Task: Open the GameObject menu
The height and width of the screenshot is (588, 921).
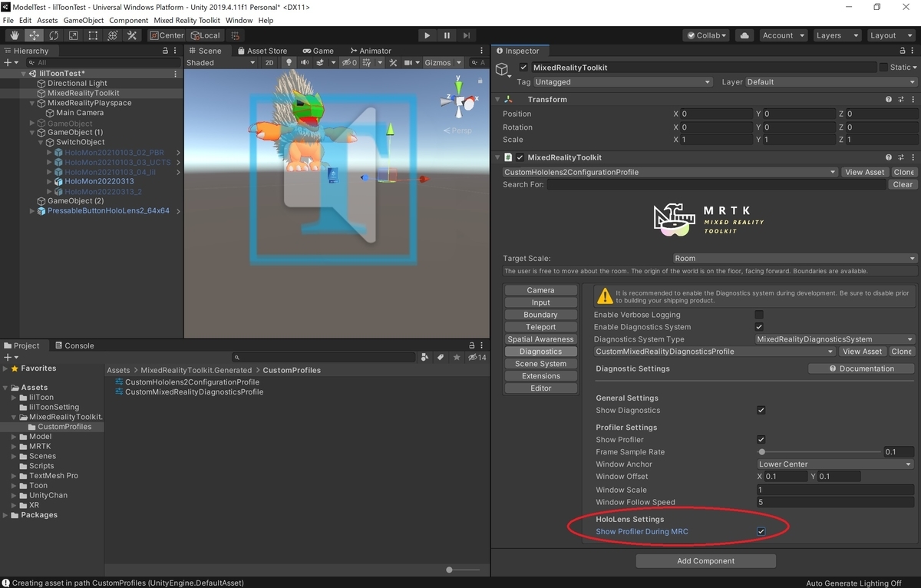Action: click(83, 20)
